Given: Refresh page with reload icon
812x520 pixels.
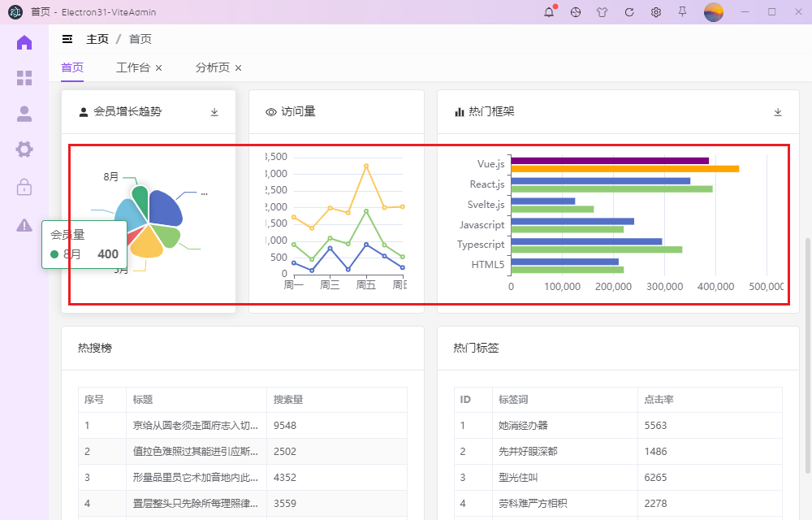Looking at the screenshot, I should click(629, 12).
